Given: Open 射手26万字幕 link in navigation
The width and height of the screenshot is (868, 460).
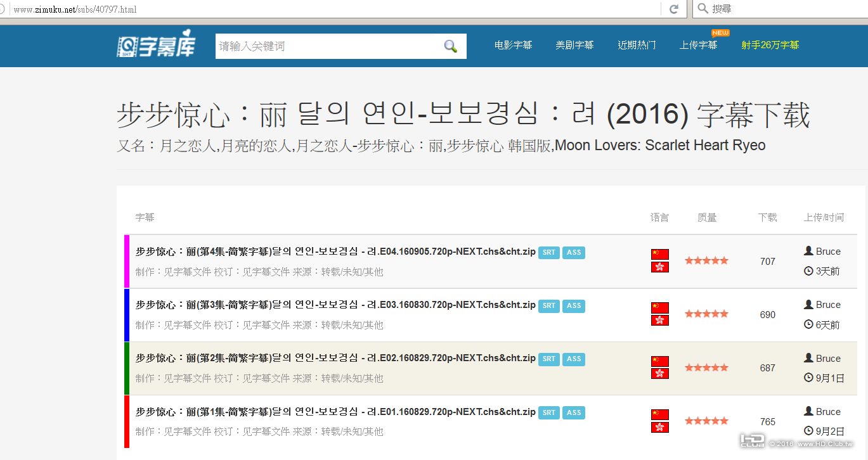Looking at the screenshot, I should point(770,45).
